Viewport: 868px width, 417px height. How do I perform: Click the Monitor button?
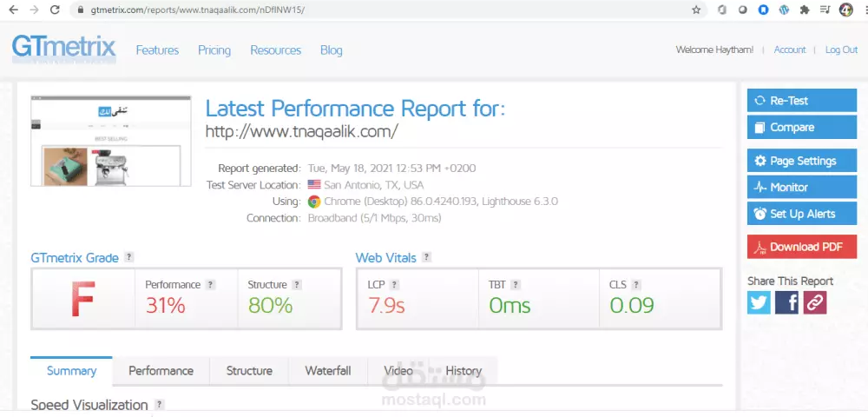point(801,187)
